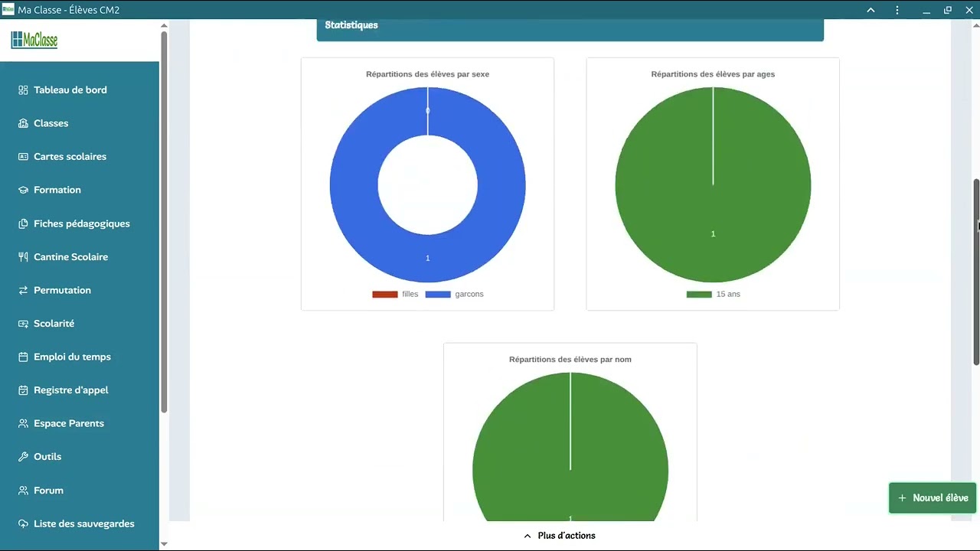980x551 pixels.
Task: Toggle the filles red legend swatch
Action: point(385,295)
